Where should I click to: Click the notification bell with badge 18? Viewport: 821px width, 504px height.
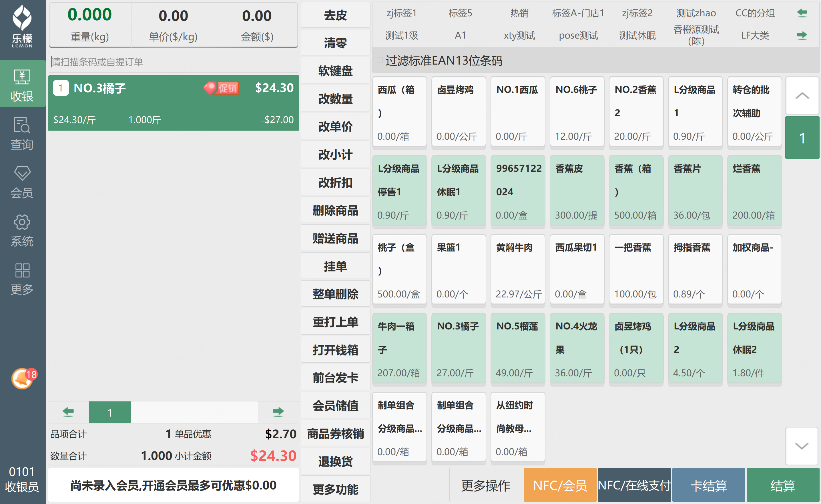(23, 379)
